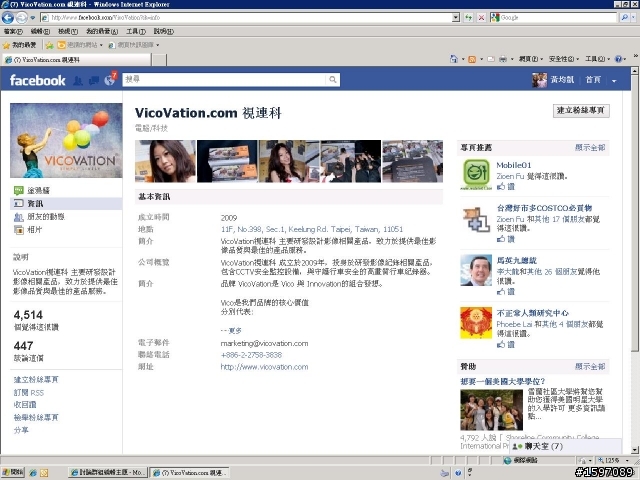Open Facebook friend requests icon
This screenshot has height=480, width=640.
point(78,80)
